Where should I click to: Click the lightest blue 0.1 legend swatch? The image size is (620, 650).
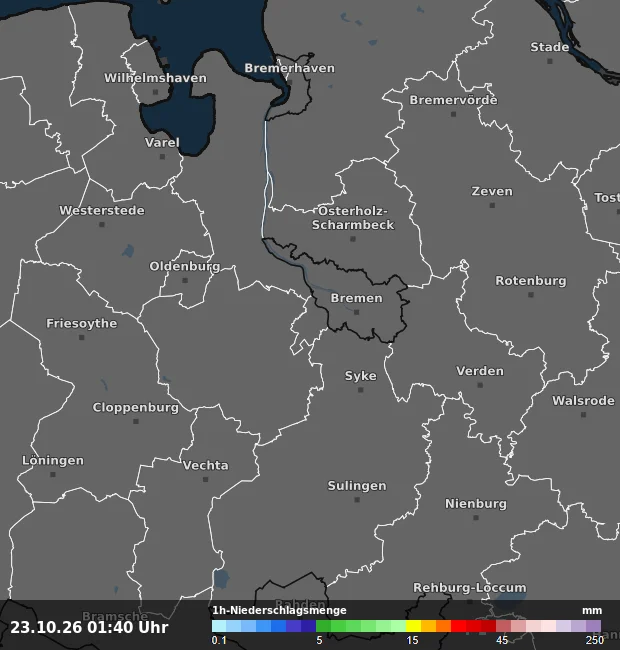tap(219, 626)
